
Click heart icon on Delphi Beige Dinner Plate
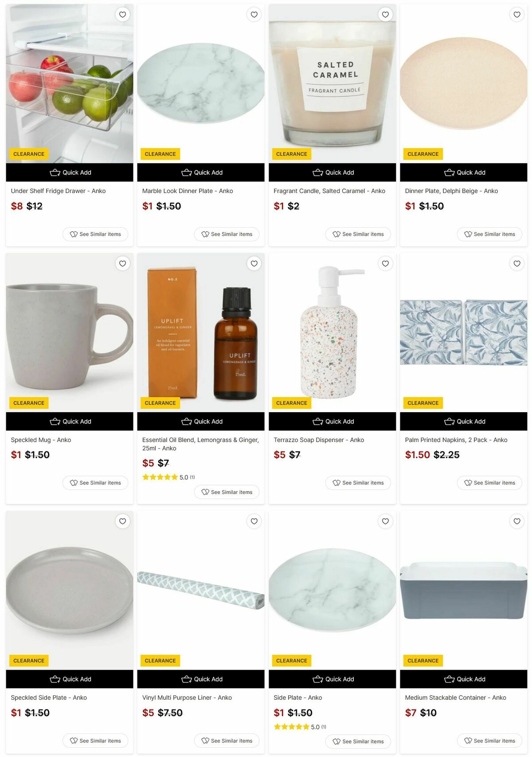tap(517, 15)
